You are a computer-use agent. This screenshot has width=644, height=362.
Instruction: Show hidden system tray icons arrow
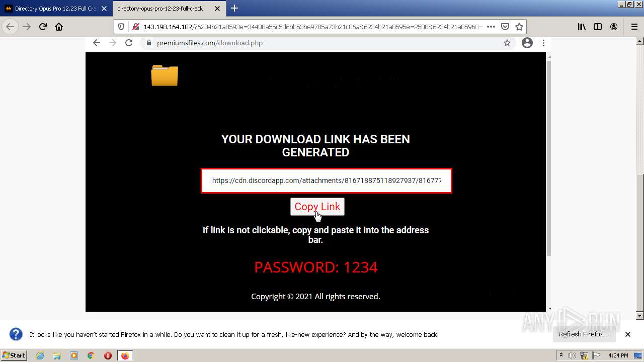561,355
